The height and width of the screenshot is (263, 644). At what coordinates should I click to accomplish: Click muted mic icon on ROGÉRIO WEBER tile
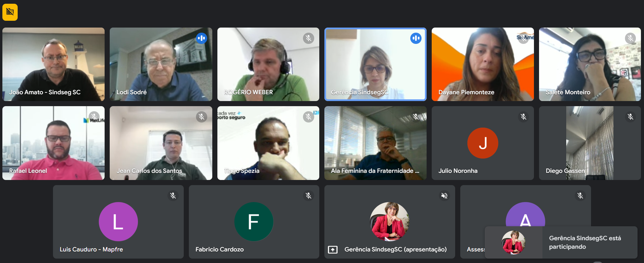click(308, 38)
